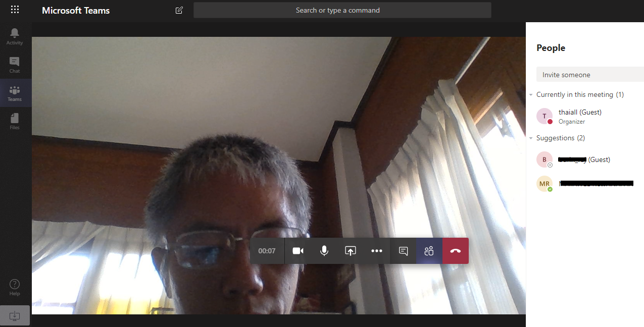
Task: Open Chat in the left sidebar
Action: point(15,64)
